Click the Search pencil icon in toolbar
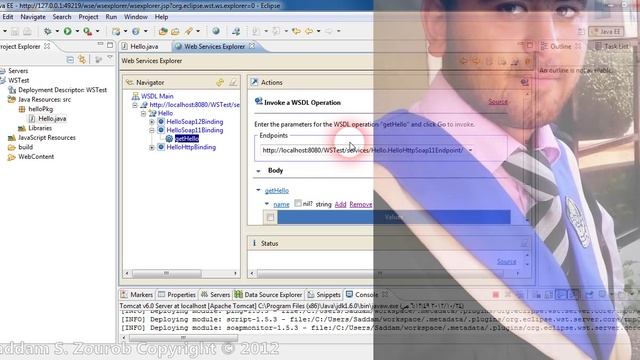The image size is (640, 360). click(189, 31)
